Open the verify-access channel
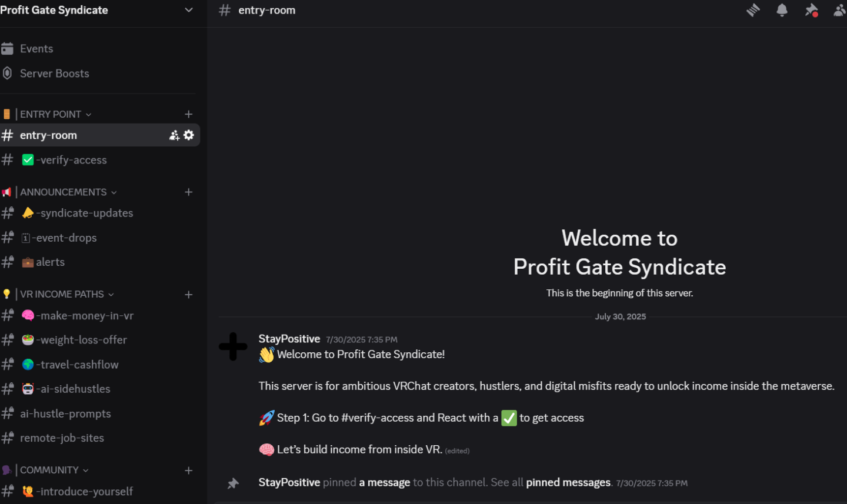 click(71, 160)
